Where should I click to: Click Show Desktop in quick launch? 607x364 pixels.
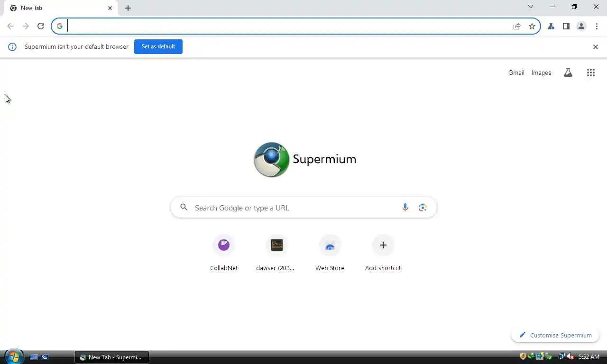click(x=34, y=357)
